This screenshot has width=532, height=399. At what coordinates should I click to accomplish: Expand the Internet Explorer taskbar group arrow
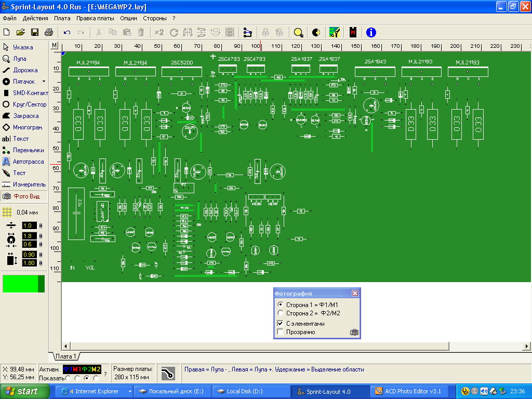(129, 392)
